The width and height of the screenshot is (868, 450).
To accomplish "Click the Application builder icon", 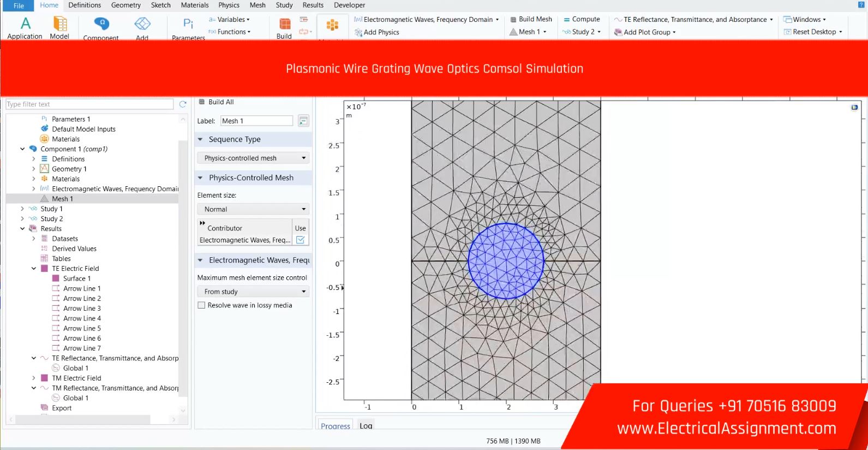I will [x=25, y=24].
